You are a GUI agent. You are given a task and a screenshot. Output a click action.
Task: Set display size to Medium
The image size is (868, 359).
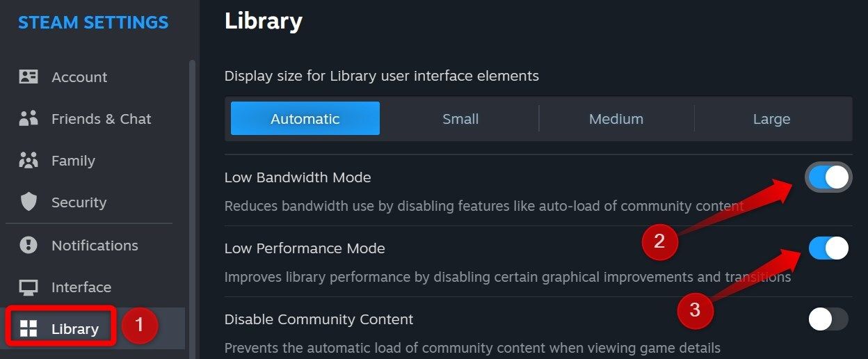616,119
